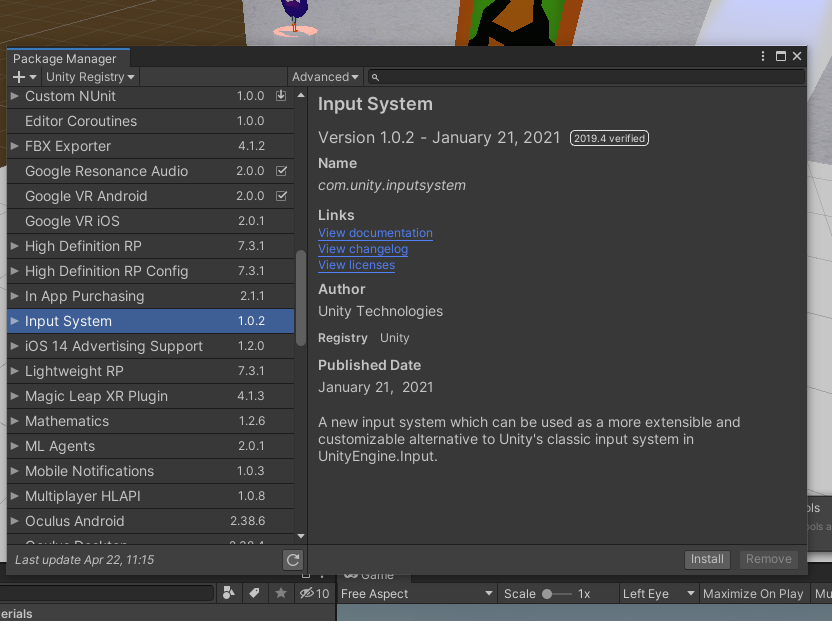Click the refresh package list icon
Image resolution: width=832 pixels, height=621 pixels.
pyautogui.click(x=292, y=559)
